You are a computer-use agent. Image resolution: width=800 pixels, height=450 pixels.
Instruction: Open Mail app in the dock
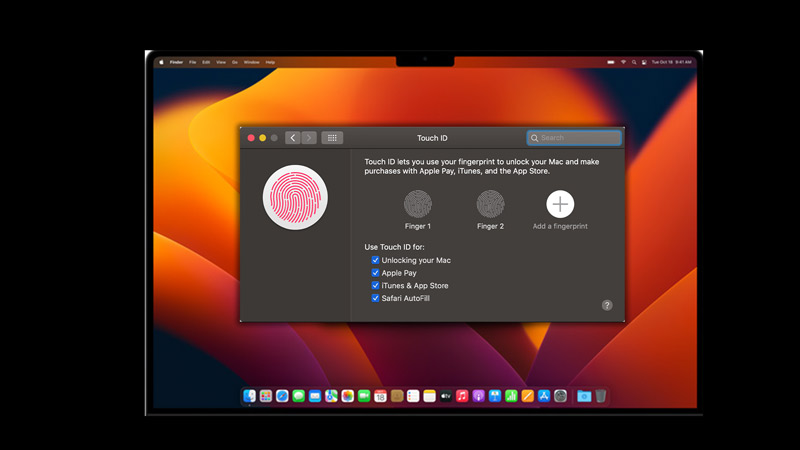tap(315, 396)
